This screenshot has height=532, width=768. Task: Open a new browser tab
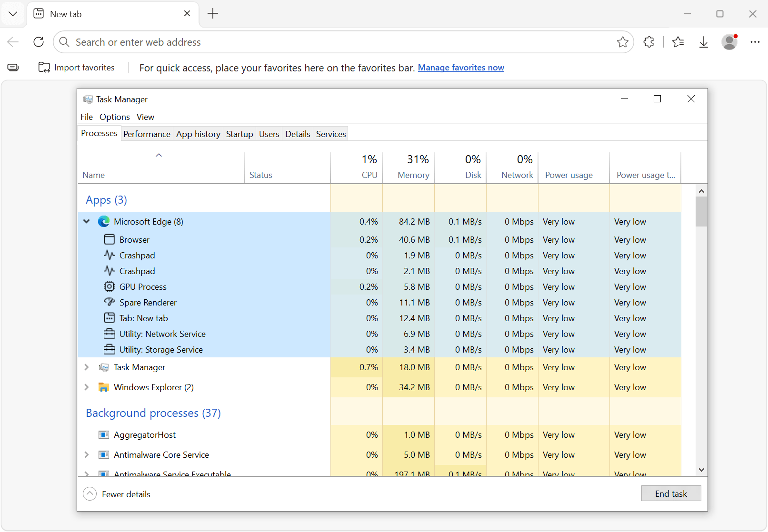click(x=213, y=14)
